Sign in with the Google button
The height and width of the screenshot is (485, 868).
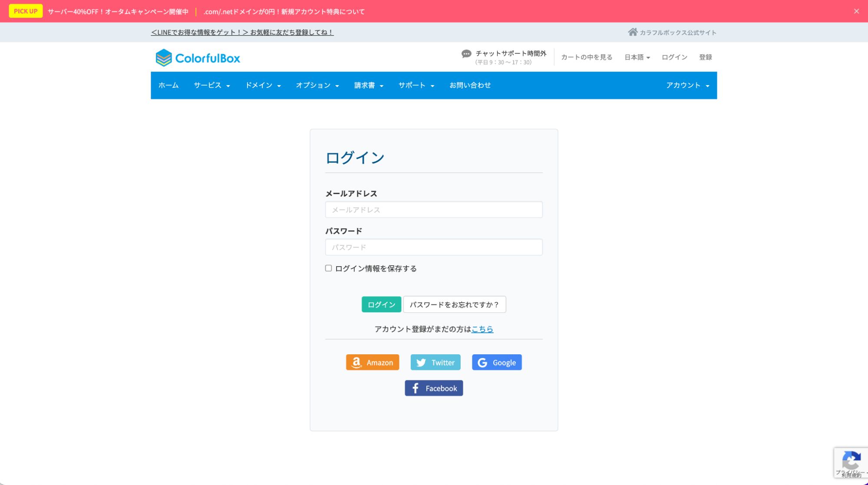pos(497,362)
